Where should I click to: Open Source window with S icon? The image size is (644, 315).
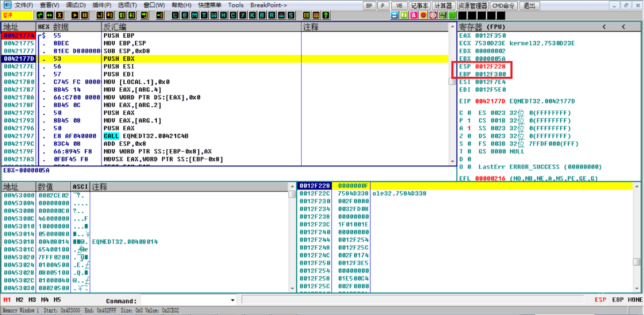[x=291, y=15]
